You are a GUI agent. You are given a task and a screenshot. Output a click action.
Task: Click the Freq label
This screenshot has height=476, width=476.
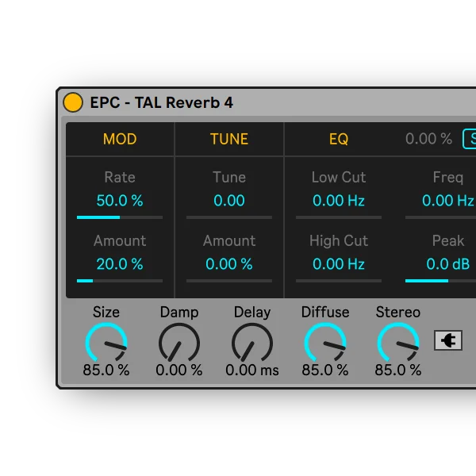(448, 178)
